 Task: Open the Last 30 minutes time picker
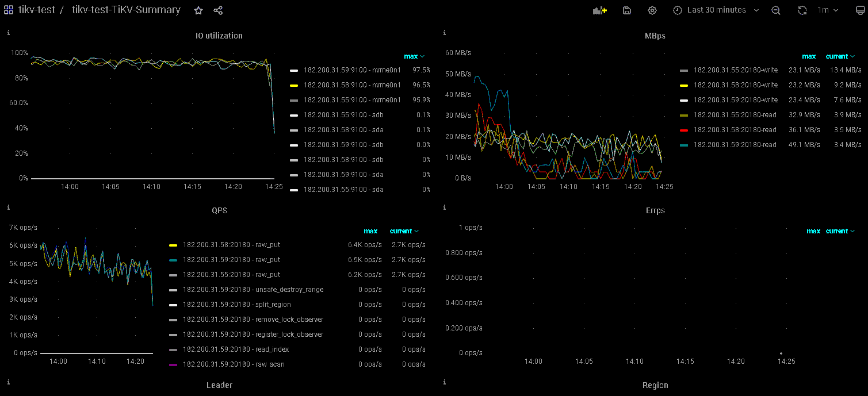pyautogui.click(x=716, y=10)
